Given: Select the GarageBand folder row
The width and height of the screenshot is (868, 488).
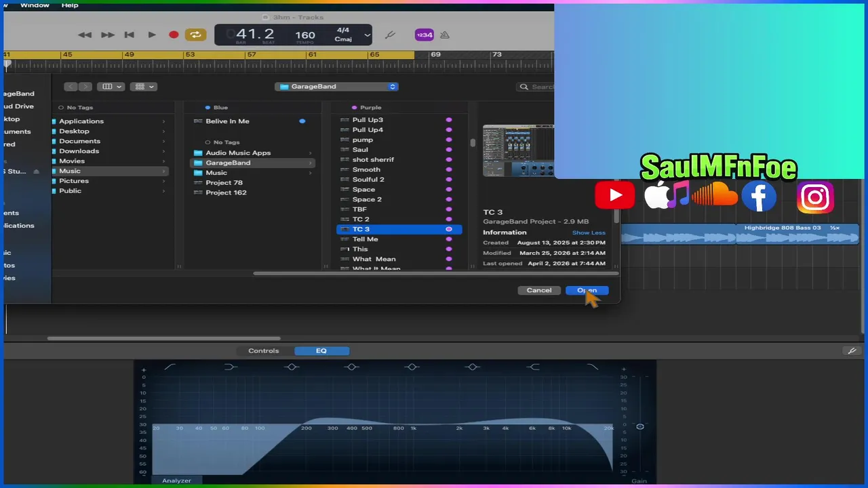Looking at the screenshot, I should point(252,163).
